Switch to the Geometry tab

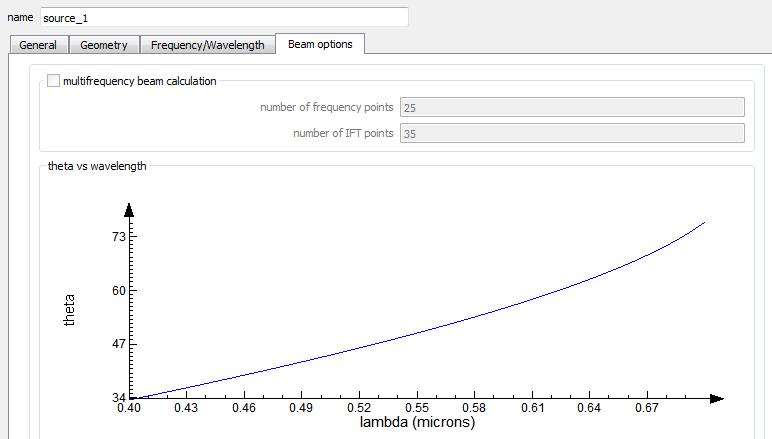104,45
